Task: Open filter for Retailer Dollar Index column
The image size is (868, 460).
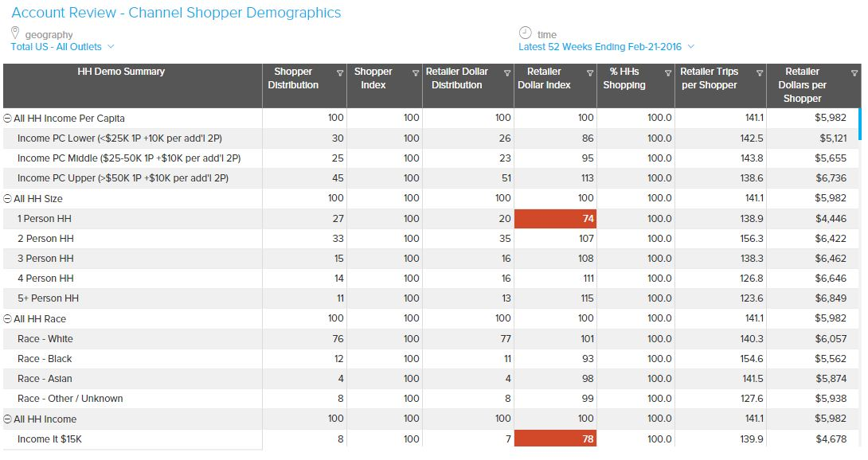Action: click(590, 73)
